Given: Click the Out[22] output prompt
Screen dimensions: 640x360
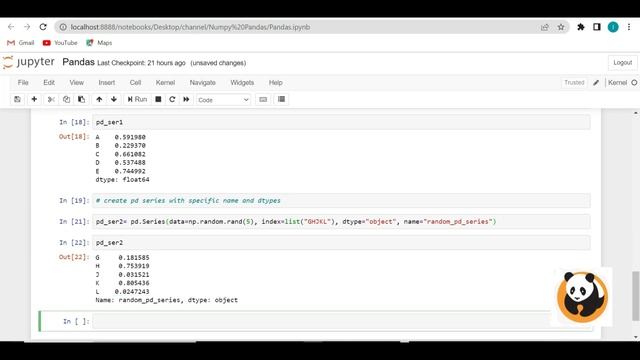Looking at the screenshot, I should click(74, 257).
